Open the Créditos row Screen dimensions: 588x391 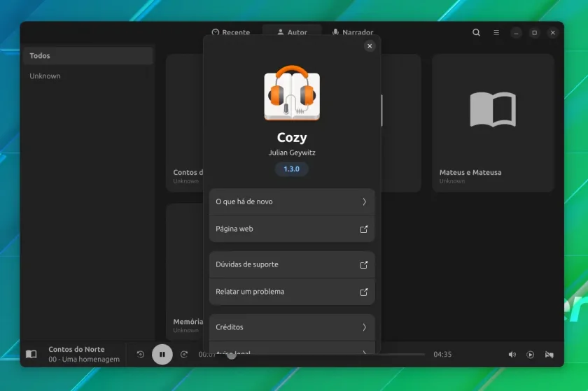tap(292, 327)
